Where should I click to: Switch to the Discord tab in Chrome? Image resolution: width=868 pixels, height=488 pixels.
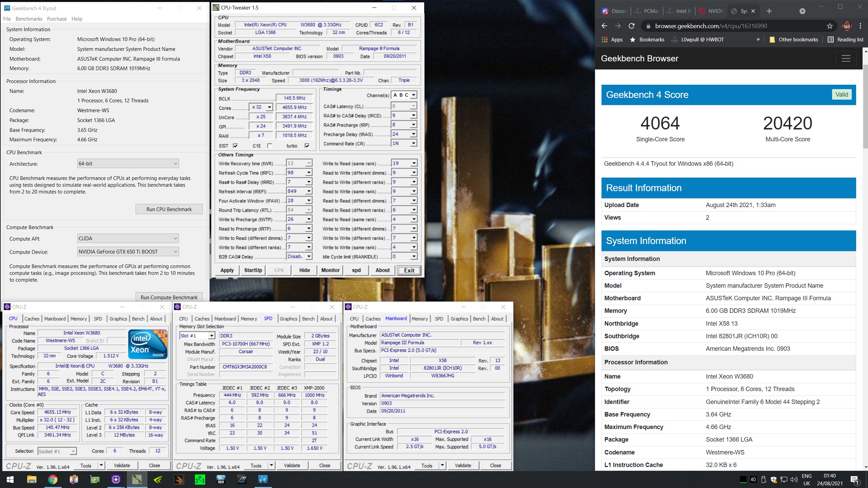pyautogui.click(x=615, y=11)
